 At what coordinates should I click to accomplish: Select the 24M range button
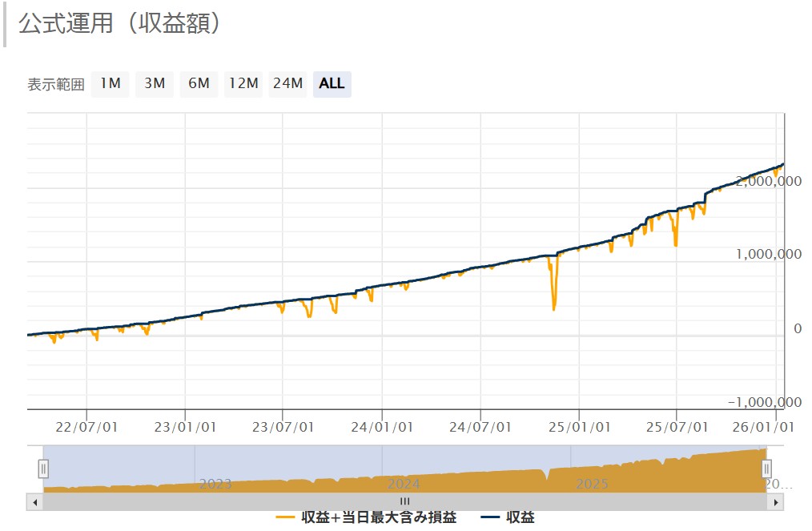287,83
